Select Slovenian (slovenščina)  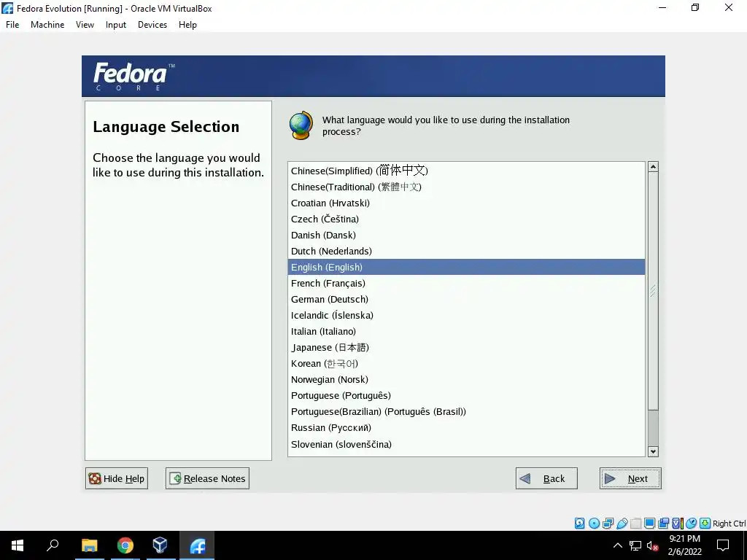point(466,444)
